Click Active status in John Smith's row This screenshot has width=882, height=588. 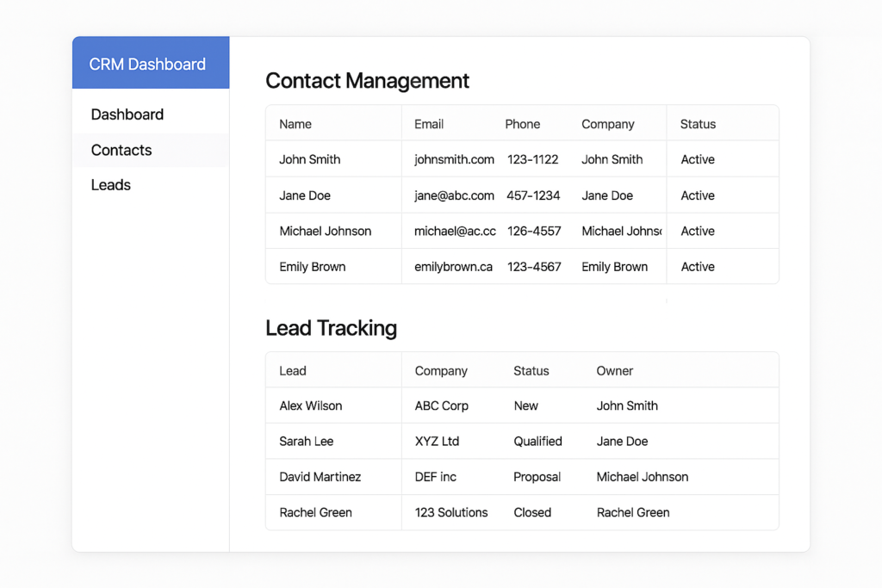pyautogui.click(x=698, y=159)
